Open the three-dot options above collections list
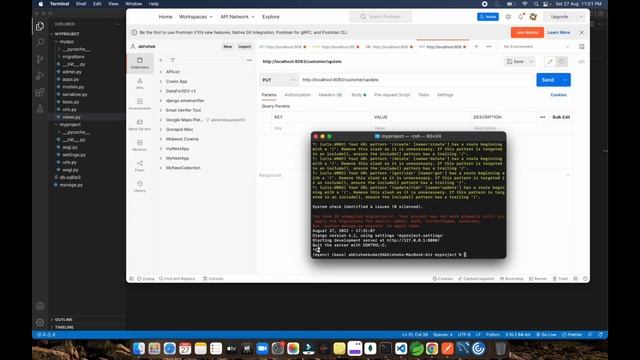The image size is (640, 360). 249,60
